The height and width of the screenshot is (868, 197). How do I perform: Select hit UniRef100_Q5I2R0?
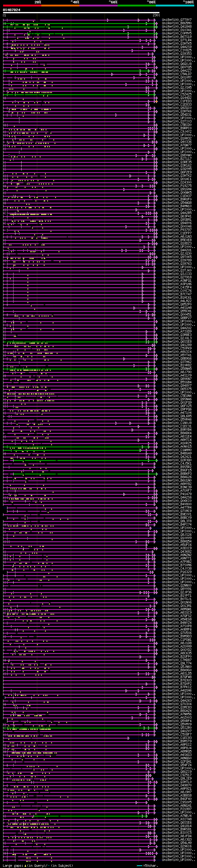[x=177, y=728]
